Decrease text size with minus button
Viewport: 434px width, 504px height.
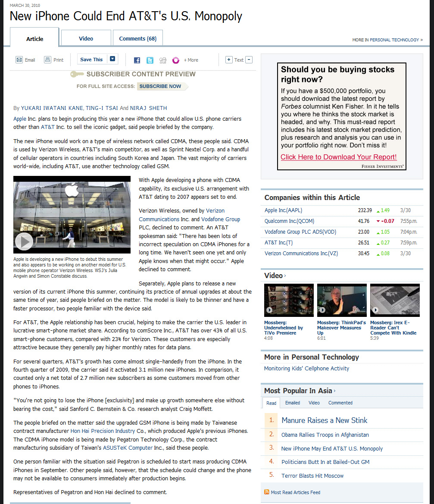pyautogui.click(x=249, y=60)
